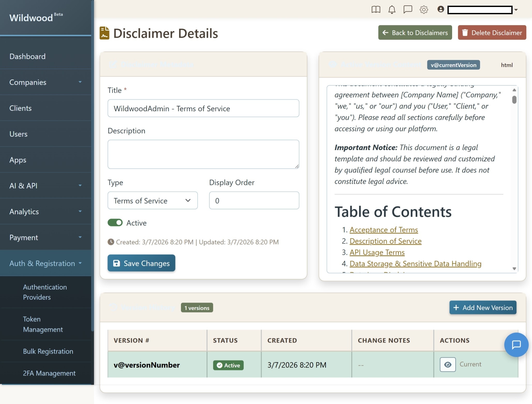The width and height of the screenshot is (532, 404).
Task: Open the user account dropdown arrow
Action: (516, 10)
